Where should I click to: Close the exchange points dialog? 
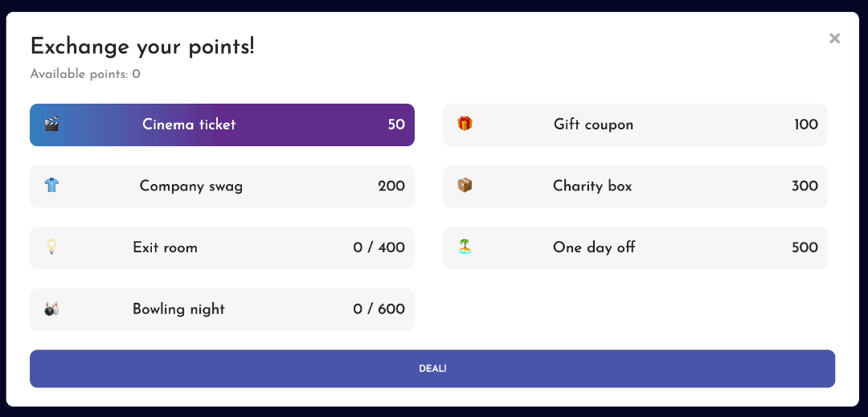point(835,38)
